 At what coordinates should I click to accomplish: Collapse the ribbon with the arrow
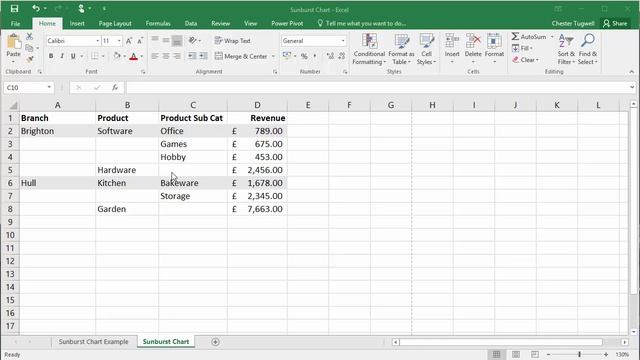point(632,72)
